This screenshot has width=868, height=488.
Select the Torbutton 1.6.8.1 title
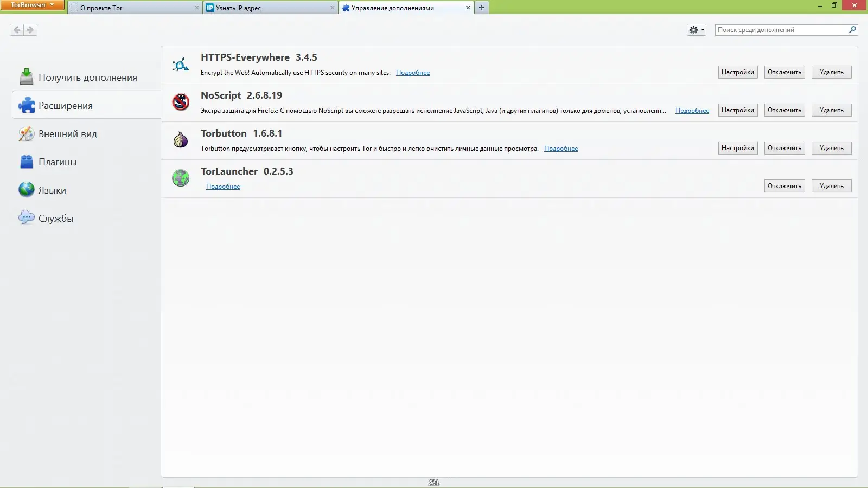[x=241, y=133]
